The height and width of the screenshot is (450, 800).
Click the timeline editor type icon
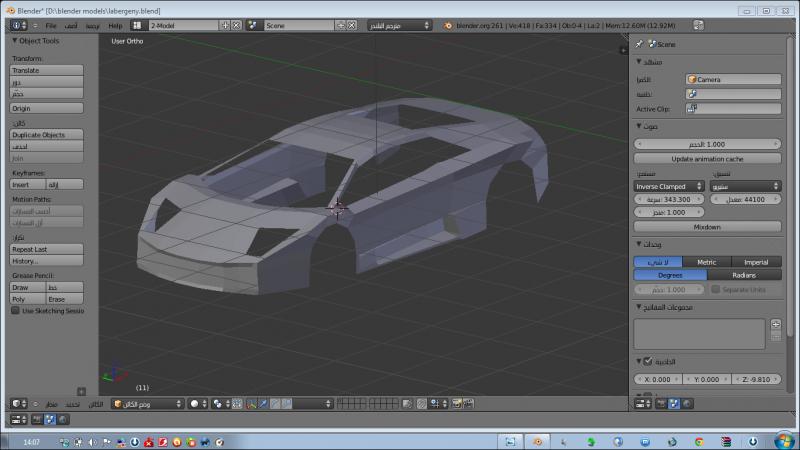click(x=19, y=419)
